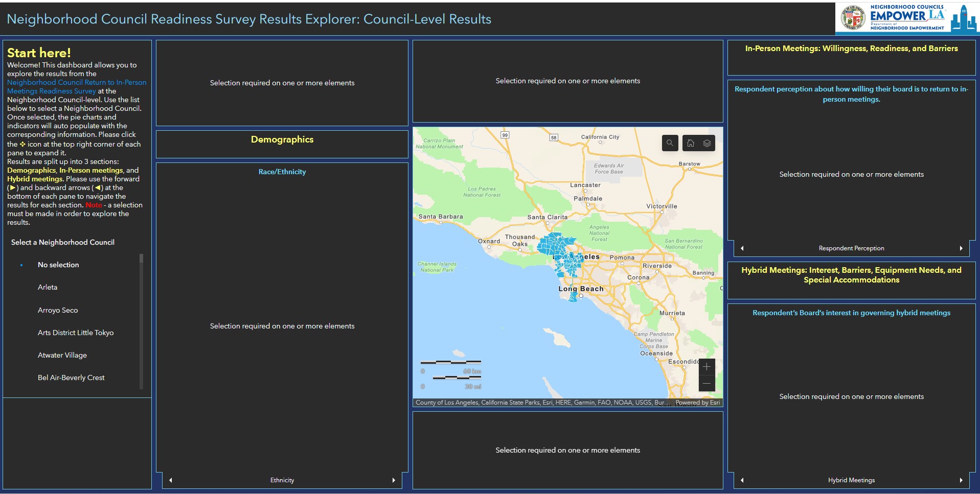The height and width of the screenshot is (494, 980).
Task: Click Select a Neighborhood Council label
Action: (x=63, y=242)
